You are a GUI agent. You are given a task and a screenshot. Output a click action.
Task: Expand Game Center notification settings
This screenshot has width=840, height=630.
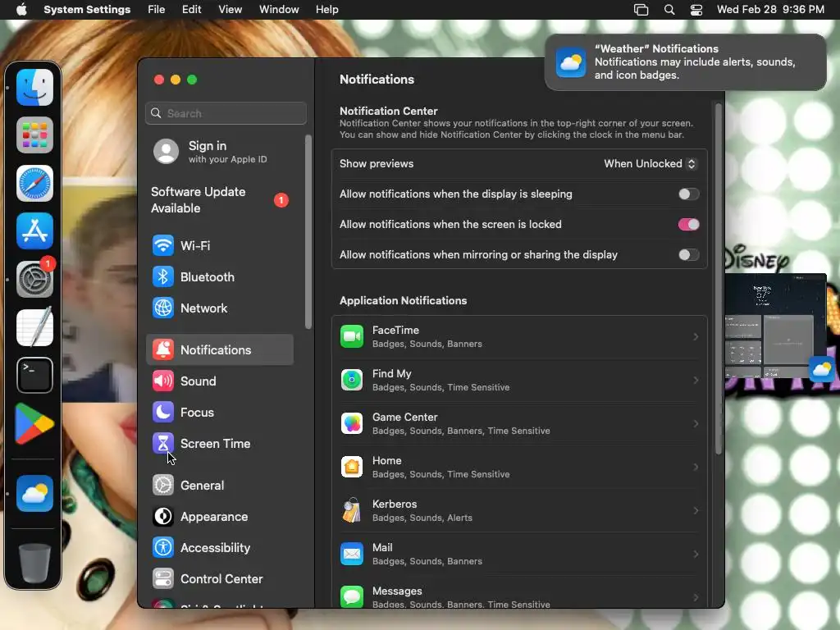coord(519,424)
